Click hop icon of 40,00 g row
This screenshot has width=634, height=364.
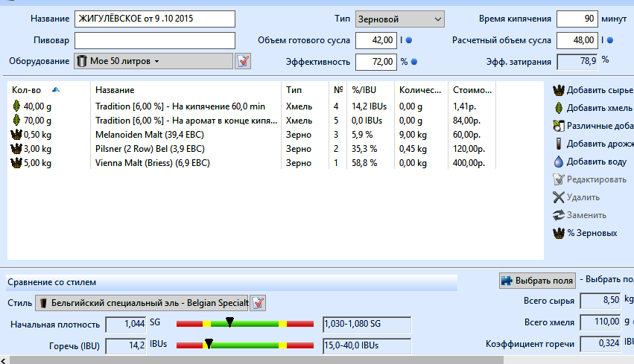[16, 106]
